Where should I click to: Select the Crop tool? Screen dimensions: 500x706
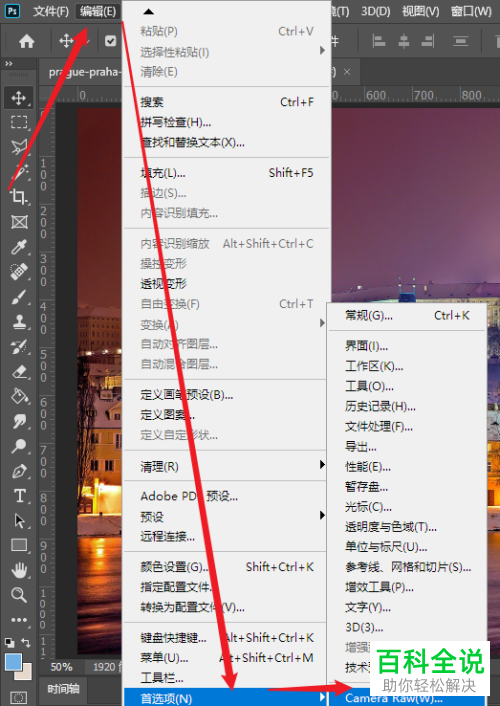[18, 196]
